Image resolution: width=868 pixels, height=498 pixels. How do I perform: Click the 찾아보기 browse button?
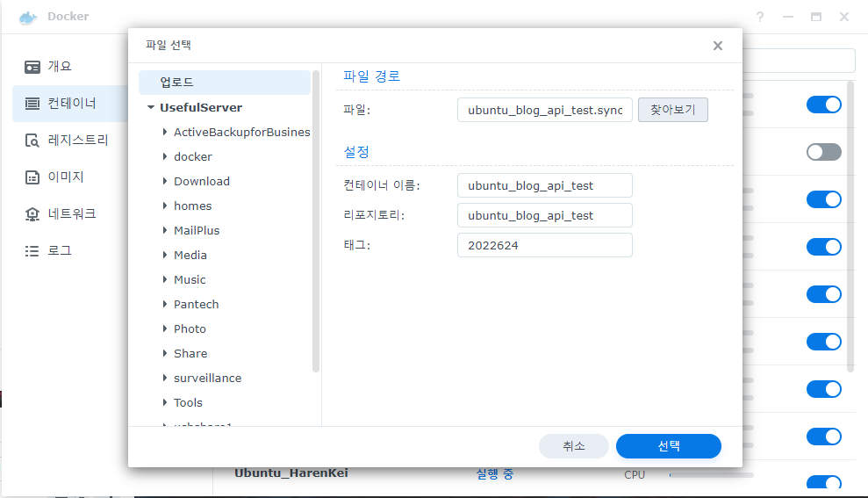[x=672, y=110]
